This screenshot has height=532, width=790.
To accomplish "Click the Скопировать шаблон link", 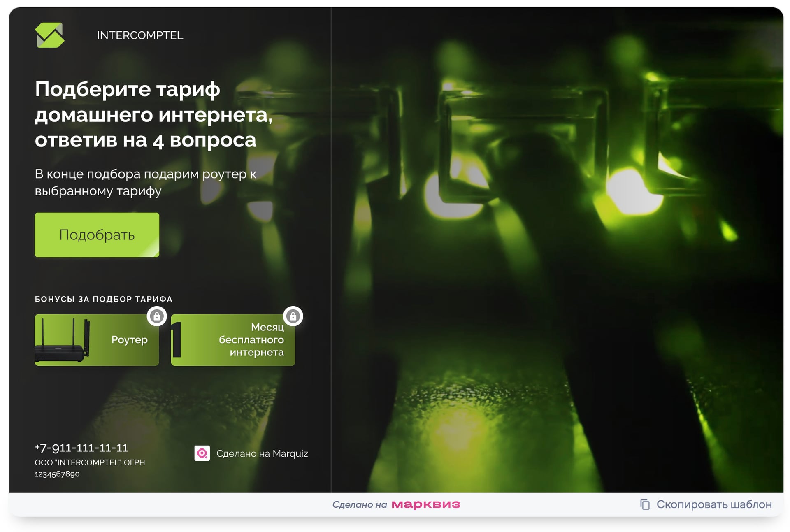I will (713, 504).
